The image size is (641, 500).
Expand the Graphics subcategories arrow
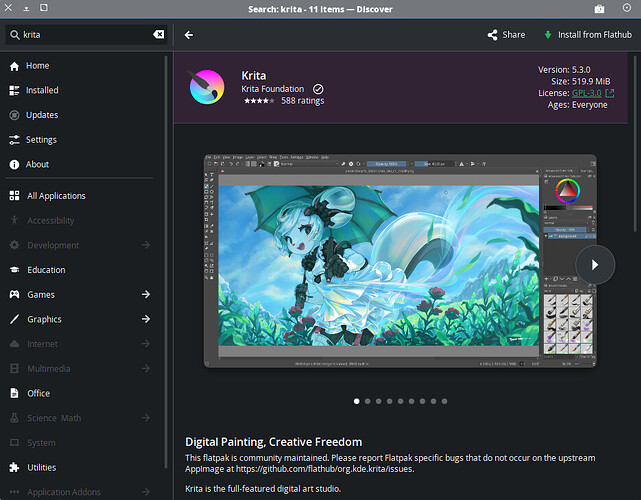[x=146, y=319]
